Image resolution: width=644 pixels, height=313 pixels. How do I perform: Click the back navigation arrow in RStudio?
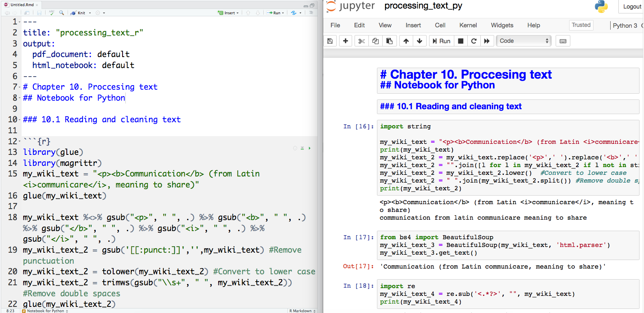(x=7, y=13)
